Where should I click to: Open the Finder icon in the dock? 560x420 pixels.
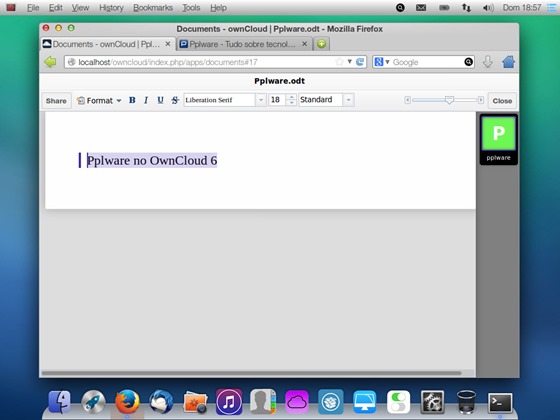(x=59, y=402)
